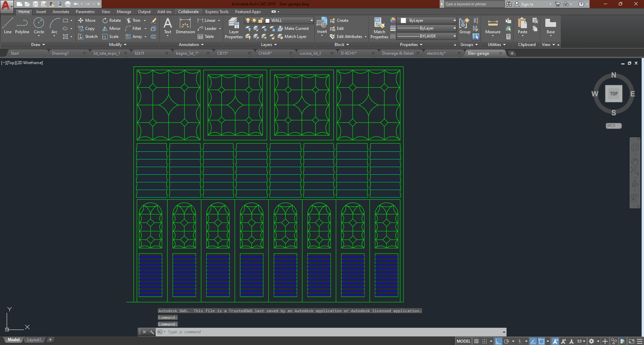Open the object color ByLayer dropdown
This screenshot has height=345, width=644.
[454, 20]
